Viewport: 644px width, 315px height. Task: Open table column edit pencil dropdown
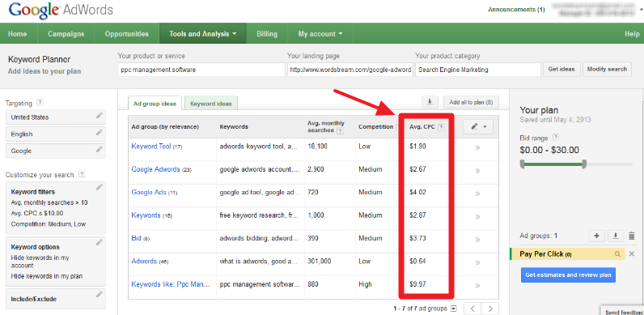click(478, 127)
